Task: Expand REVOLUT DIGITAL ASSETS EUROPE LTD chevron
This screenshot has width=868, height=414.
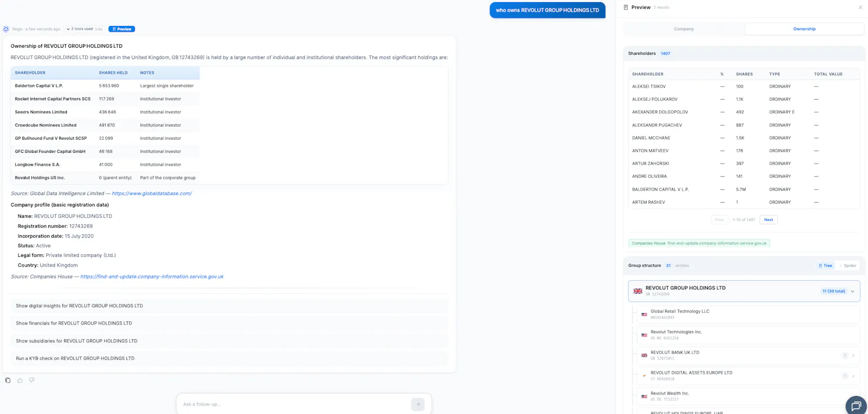Action: [853, 376]
